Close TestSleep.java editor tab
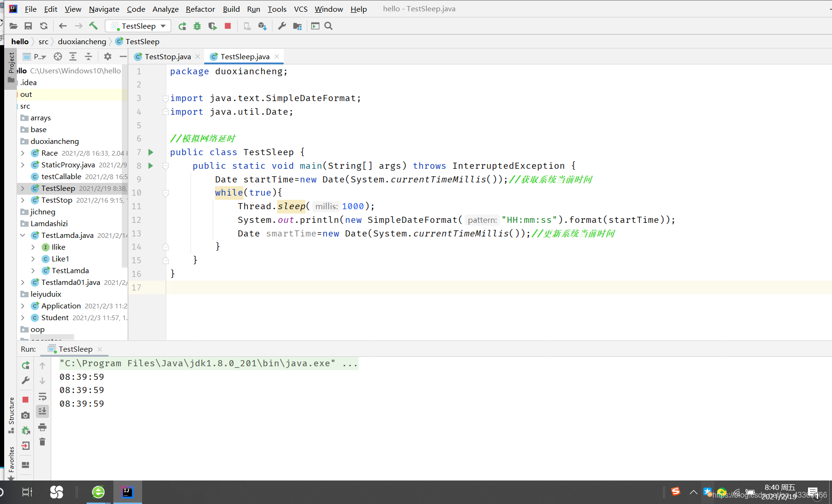This screenshot has height=504, width=832. (x=277, y=56)
